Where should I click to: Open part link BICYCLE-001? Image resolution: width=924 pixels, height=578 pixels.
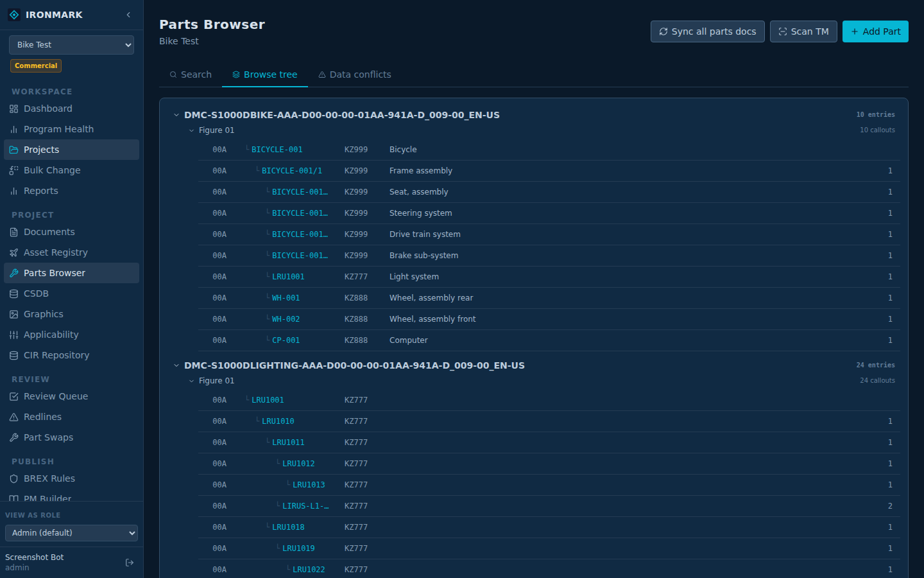point(277,150)
